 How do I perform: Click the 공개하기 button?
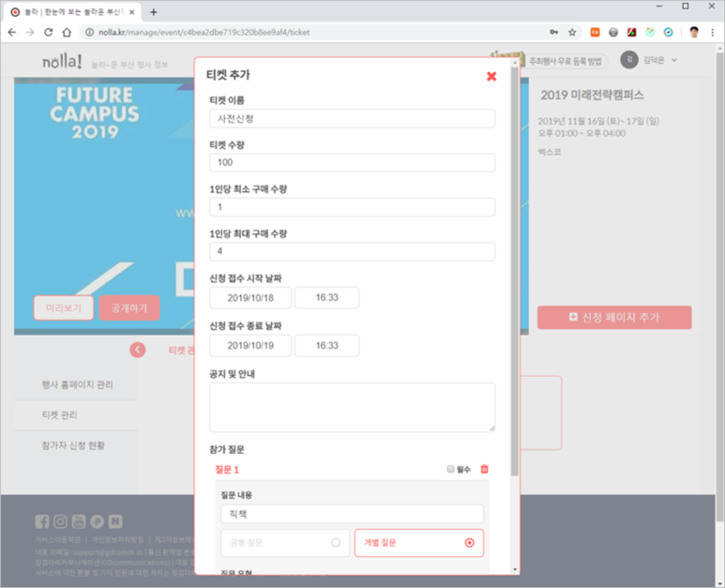click(129, 308)
